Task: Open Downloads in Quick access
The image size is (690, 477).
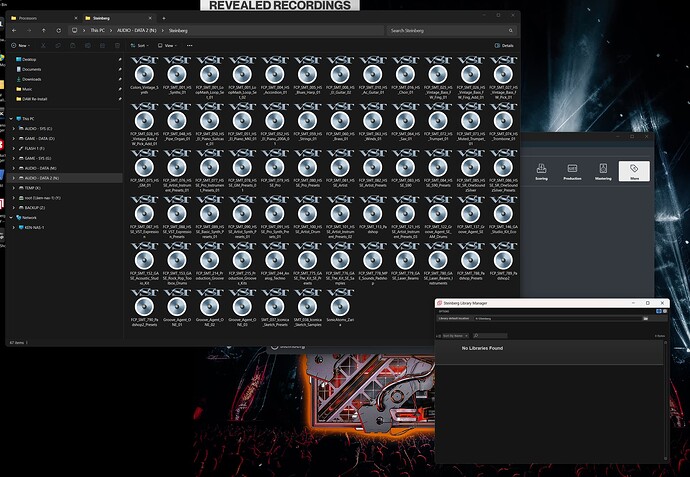Action: [x=31, y=80]
